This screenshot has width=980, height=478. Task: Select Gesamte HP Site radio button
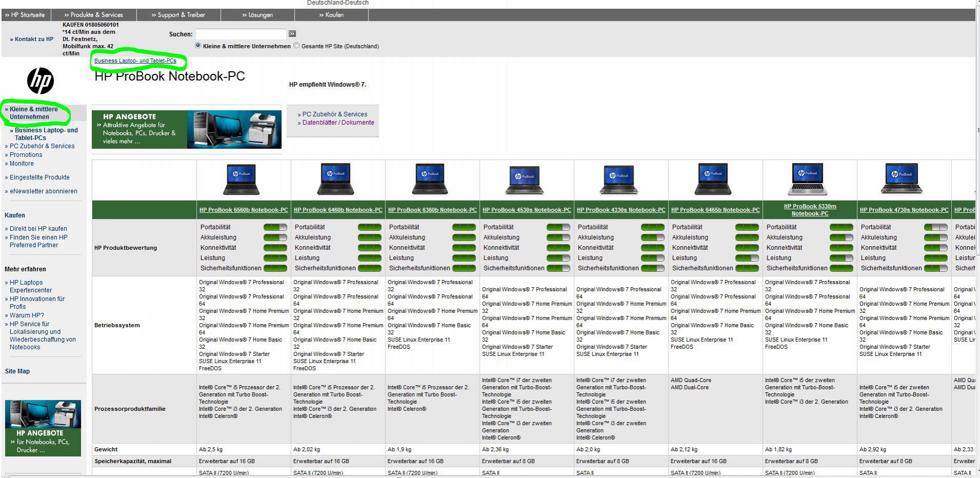tap(296, 46)
